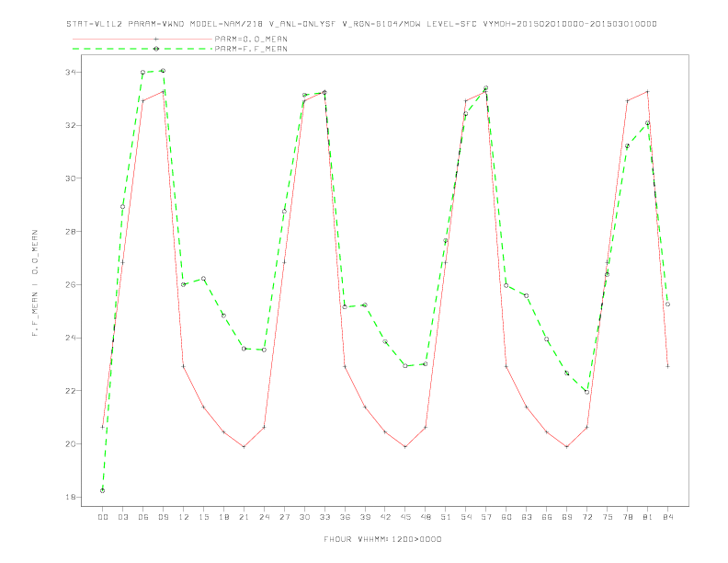Click y-axis tick label 24
This screenshot has height=563, width=728.
pos(71,338)
